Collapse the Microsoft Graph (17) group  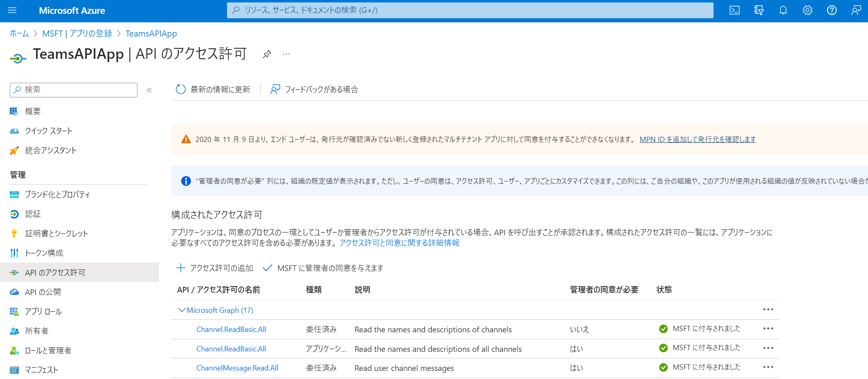point(182,310)
